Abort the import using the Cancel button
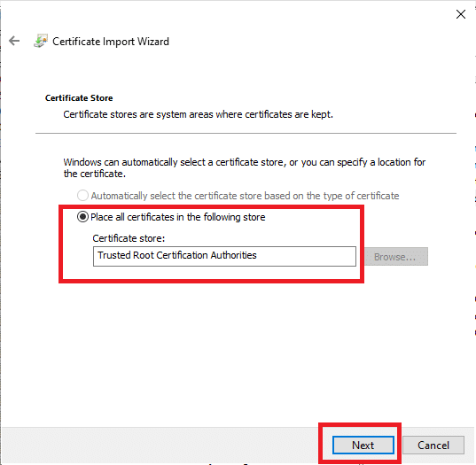Image resolution: width=476 pixels, height=465 pixels. pyautogui.click(x=433, y=445)
